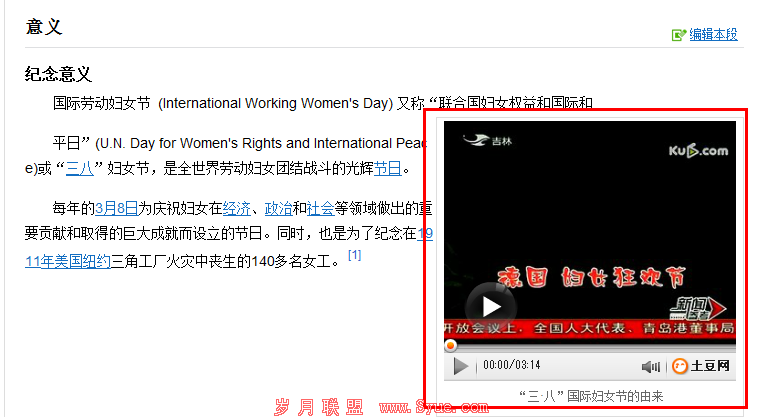Open the 3月8日 date link
Viewport: 761px width, 417px height.
pyautogui.click(x=116, y=209)
